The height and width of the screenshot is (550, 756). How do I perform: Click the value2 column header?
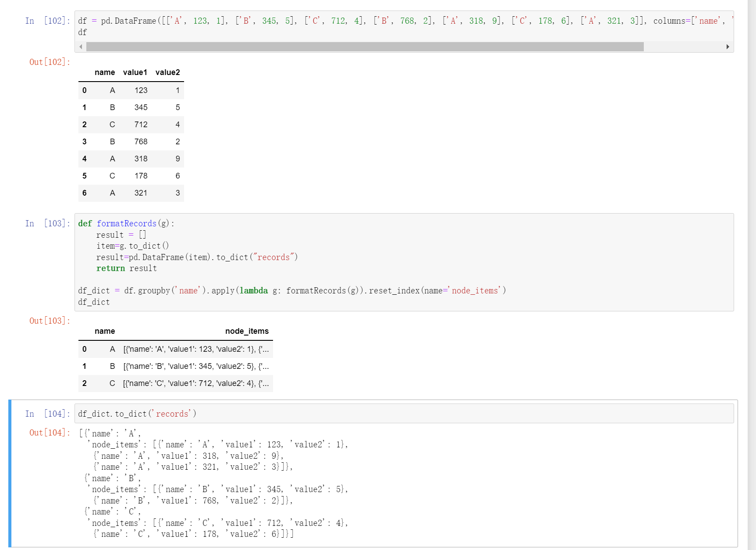tap(167, 72)
